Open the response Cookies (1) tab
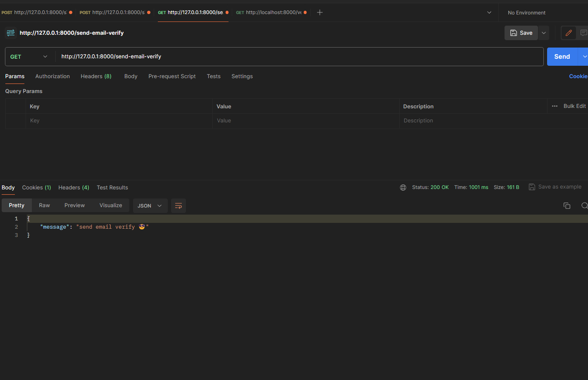The width and height of the screenshot is (588, 380). (36, 188)
